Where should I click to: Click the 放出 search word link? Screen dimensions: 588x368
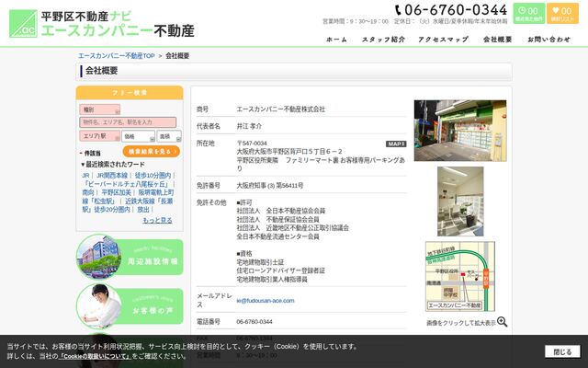[x=143, y=210]
